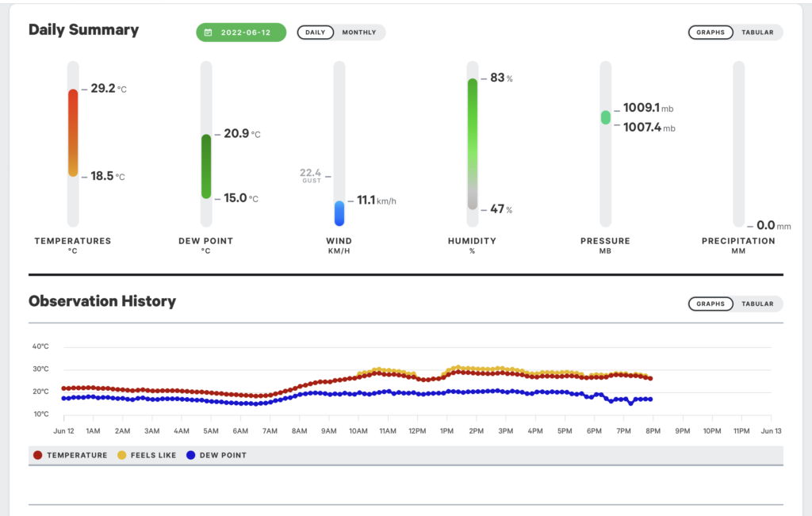
Task: Select Tabular view for Daily Summary
Action: coord(757,32)
